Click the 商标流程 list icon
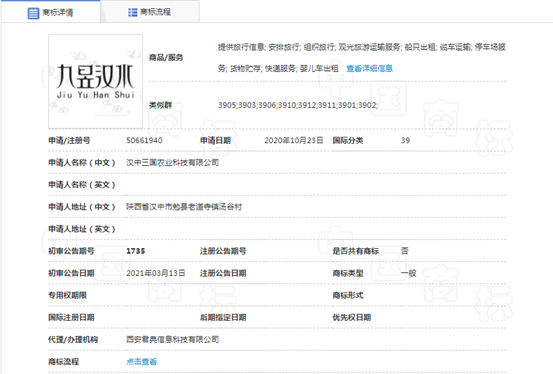The height and width of the screenshot is (374, 553). click(x=133, y=12)
